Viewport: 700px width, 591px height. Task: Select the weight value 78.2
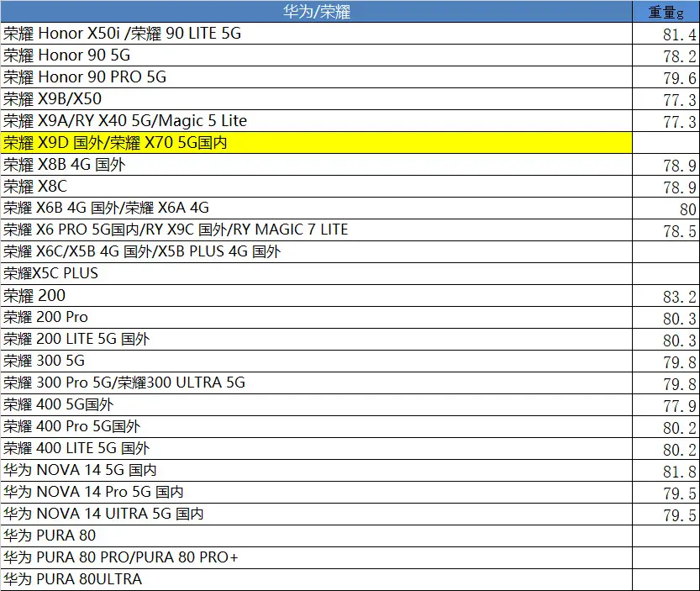679,56
